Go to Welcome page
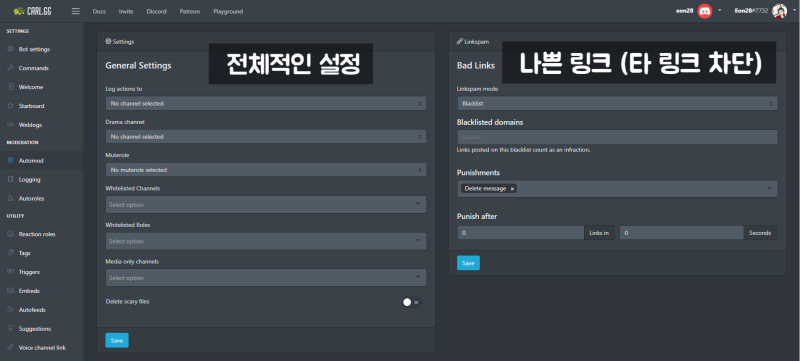 pos(31,87)
